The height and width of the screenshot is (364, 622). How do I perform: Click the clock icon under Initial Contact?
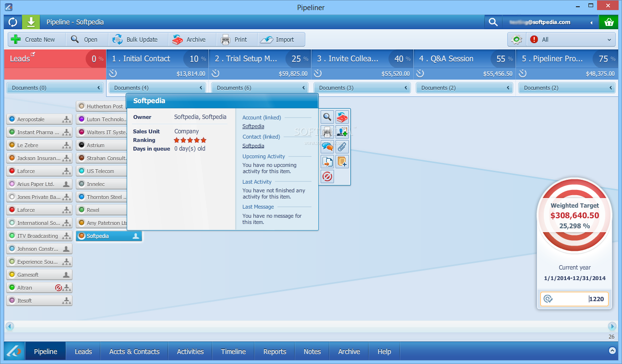click(x=113, y=73)
